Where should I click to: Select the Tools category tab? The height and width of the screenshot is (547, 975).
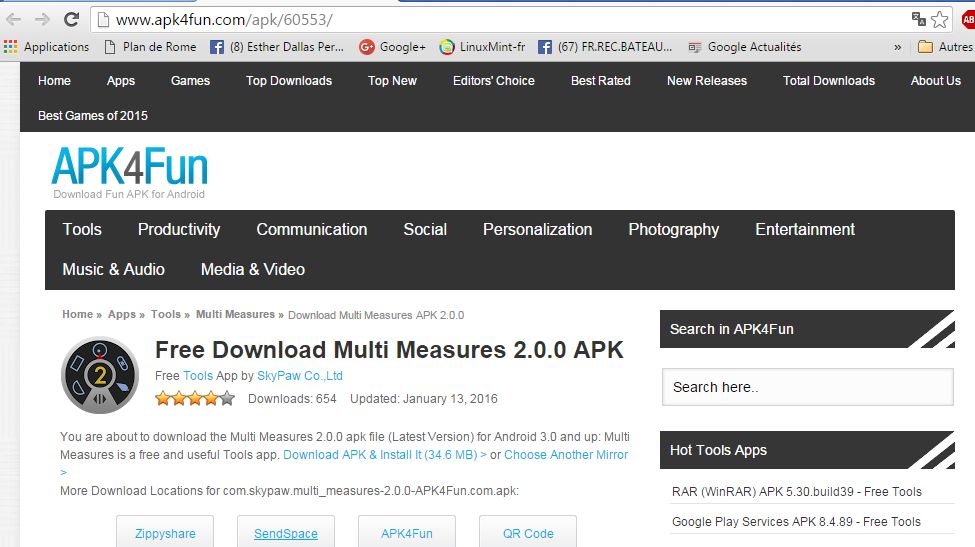(82, 229)
